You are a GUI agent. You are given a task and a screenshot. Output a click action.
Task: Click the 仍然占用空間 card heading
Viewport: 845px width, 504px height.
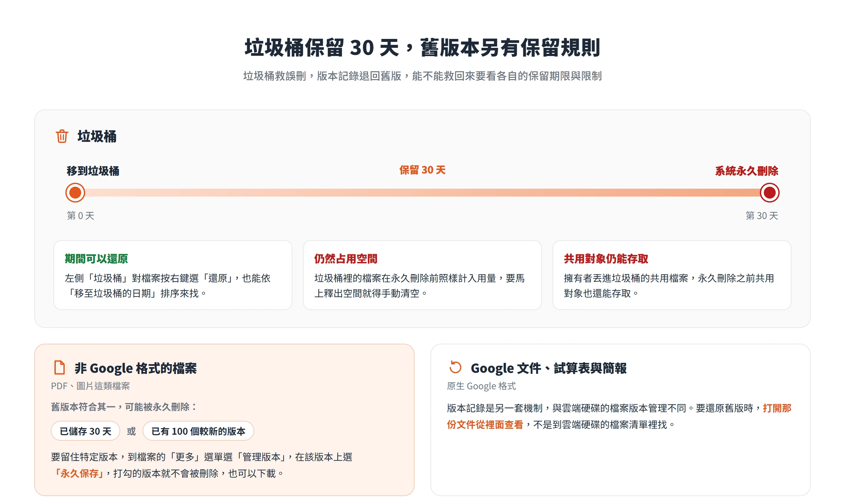click(346, 259)
